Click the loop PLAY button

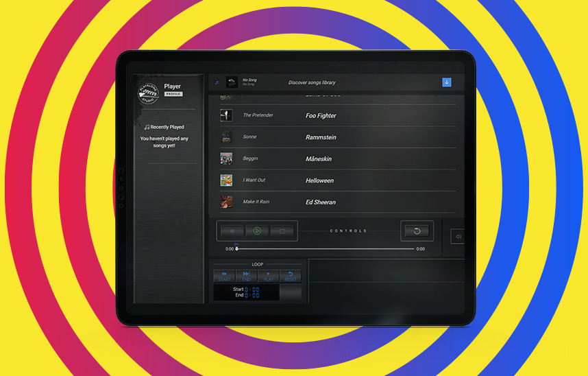coord(268,276)
